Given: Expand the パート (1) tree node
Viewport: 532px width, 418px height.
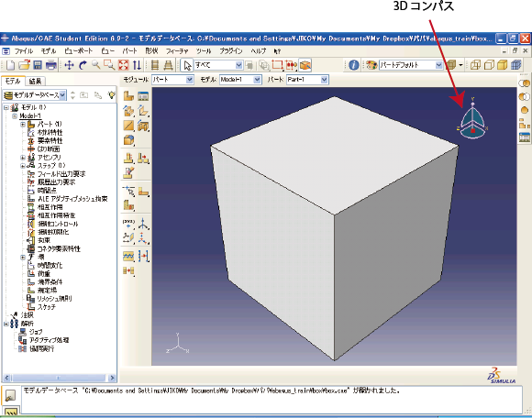Looking at the screenshot, I should [23, 125].
